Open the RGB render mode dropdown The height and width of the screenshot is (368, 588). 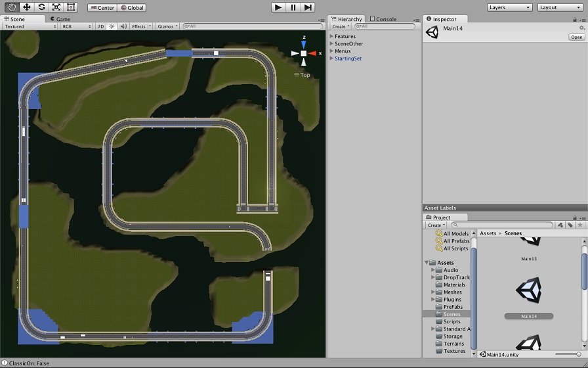77,27
